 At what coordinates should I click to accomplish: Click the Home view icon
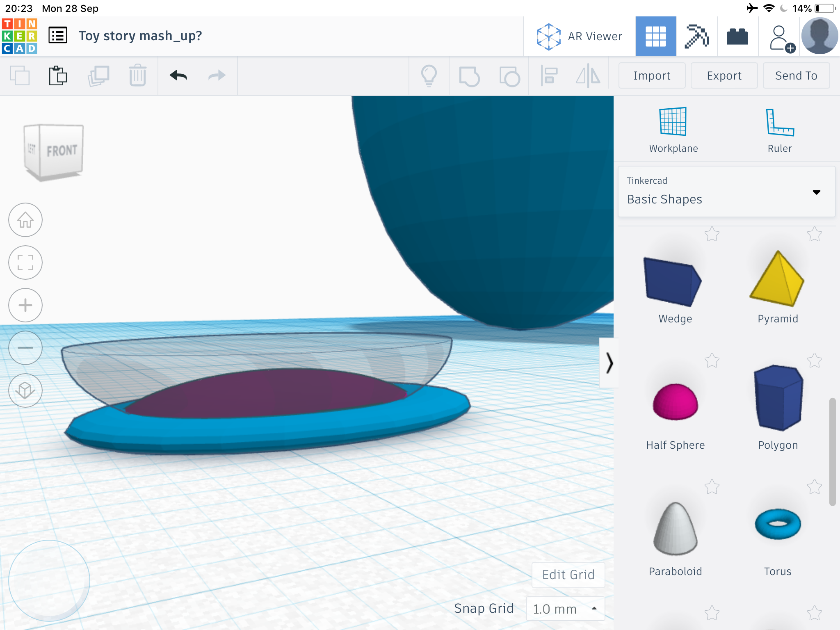click(25, 220)
